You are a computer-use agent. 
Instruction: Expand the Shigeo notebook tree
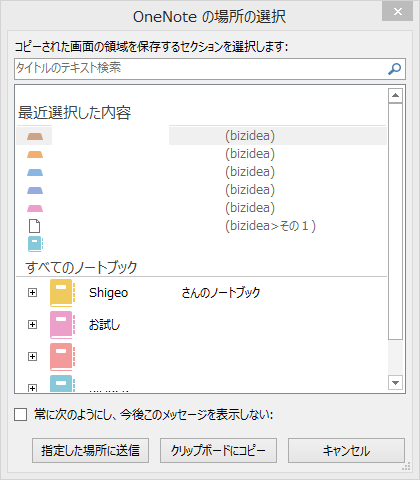pyautogui.click(x=32, y=293)
